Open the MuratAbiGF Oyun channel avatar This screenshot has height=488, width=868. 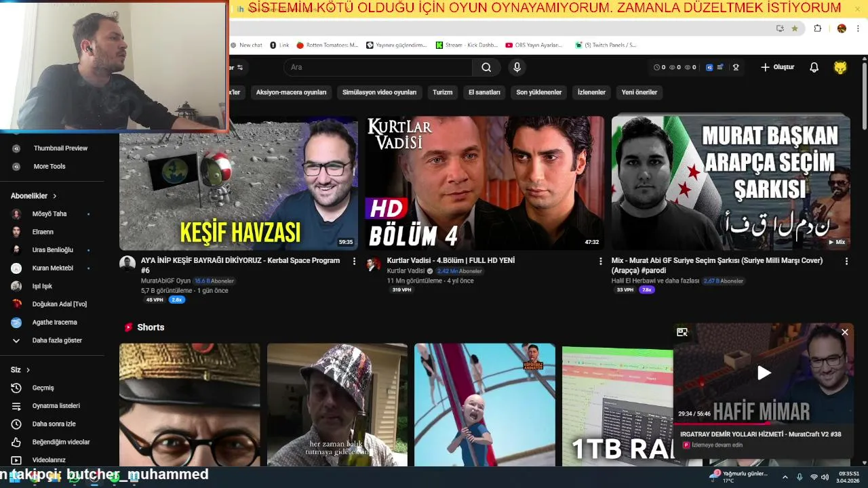coord(127,264)
